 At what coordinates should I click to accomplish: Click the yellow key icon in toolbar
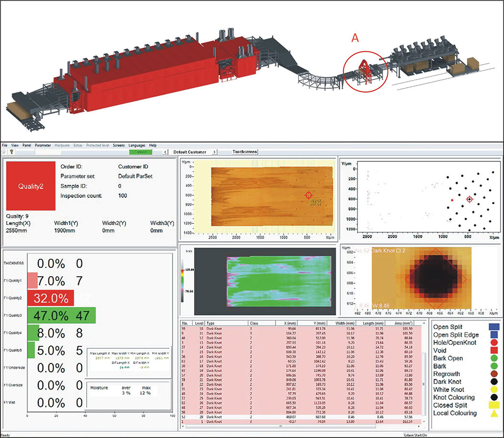click(x=11, y=152)
